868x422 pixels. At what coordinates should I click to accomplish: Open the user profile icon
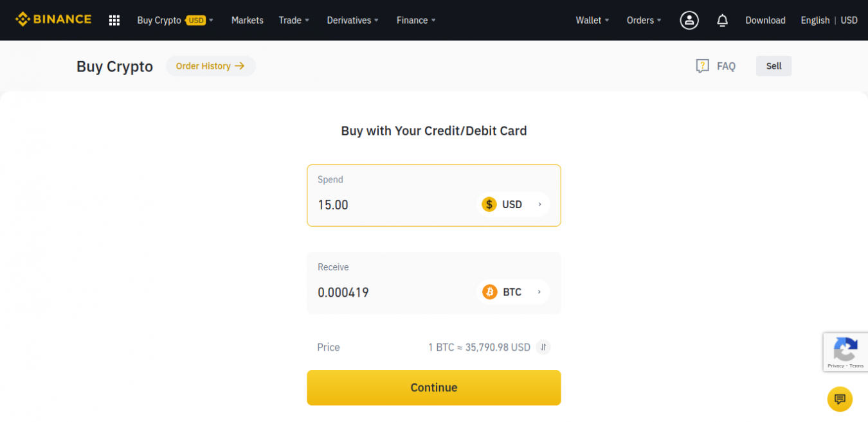coord(689,21)
